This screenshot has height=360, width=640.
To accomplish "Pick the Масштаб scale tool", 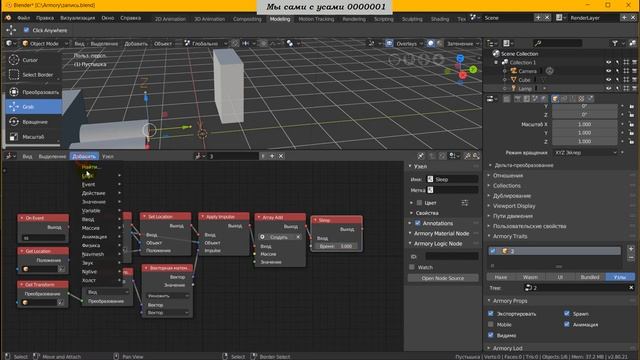I will pyautogui.click(x=33, y=137).
